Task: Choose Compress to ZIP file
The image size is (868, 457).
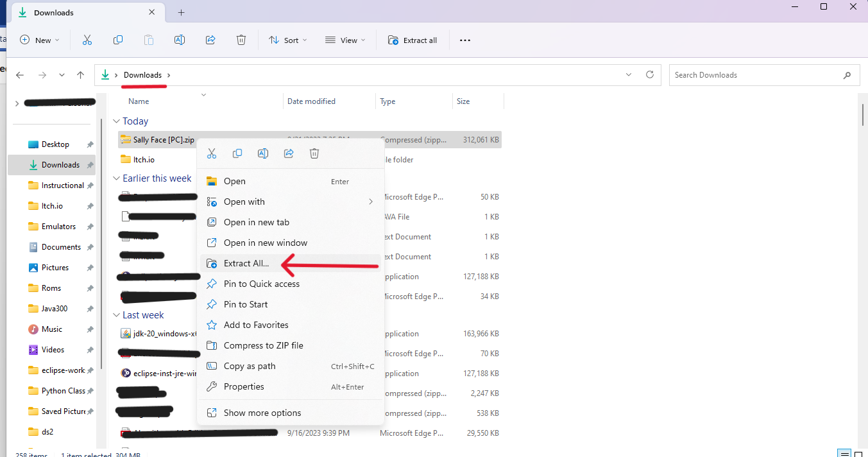Action: 291,345
